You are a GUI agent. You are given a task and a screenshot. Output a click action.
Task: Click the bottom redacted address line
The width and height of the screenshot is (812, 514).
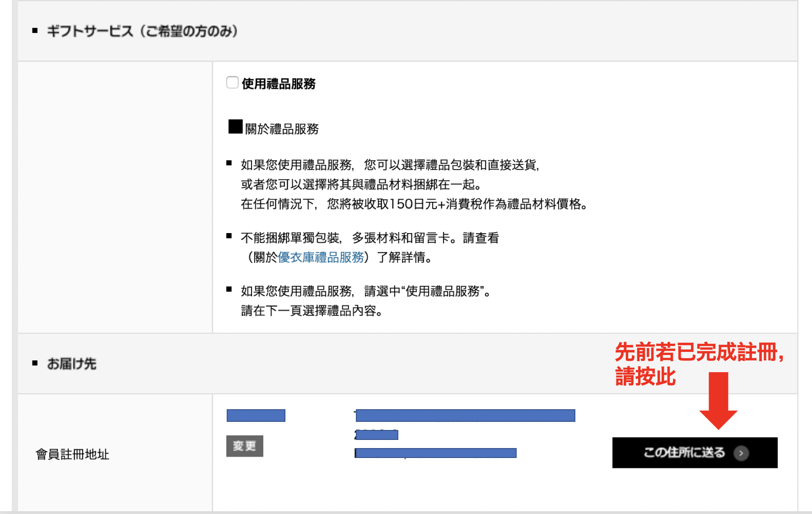coord(435,453)
